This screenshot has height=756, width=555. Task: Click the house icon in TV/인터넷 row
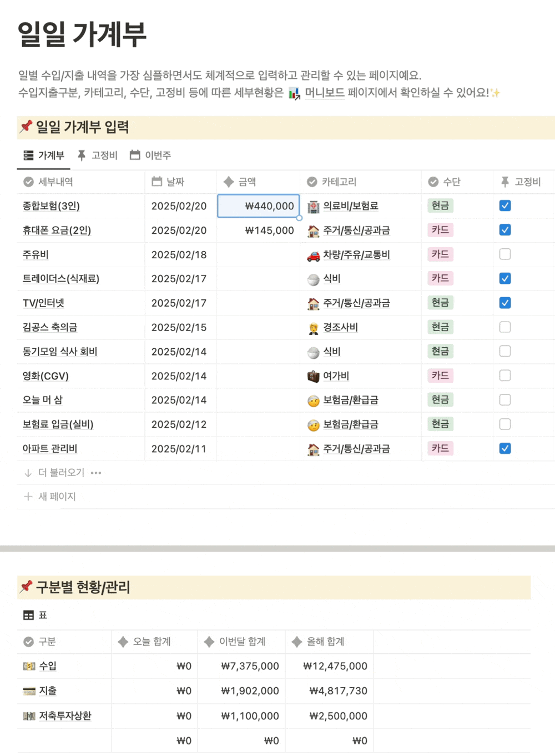coord(314,304)
